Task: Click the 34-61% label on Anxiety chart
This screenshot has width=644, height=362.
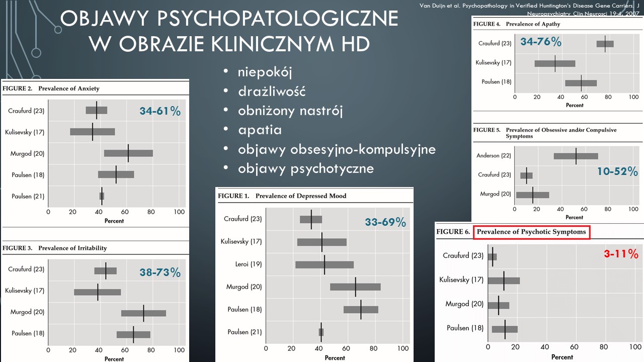Action: 160,111
